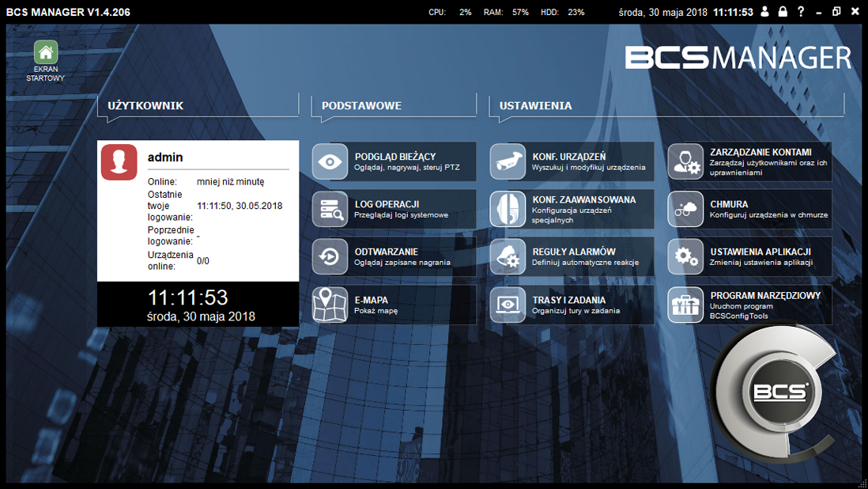Click the title bar date 'środa, 30 maja 2018'
This screenshot has width=868, height=489.
663,12
